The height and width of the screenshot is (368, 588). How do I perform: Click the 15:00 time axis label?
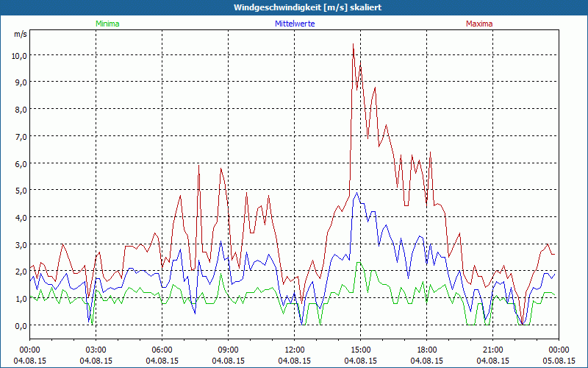[360, 350]
